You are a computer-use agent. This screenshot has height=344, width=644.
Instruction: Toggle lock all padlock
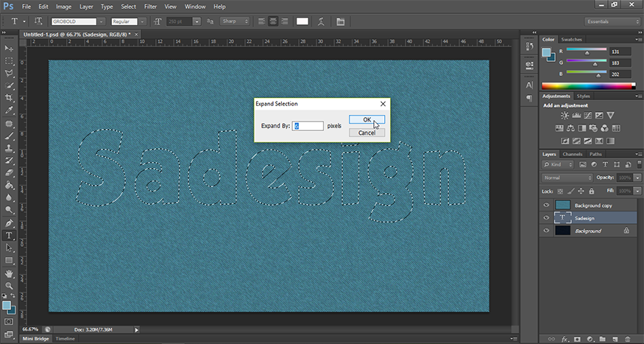click(592, 191)
